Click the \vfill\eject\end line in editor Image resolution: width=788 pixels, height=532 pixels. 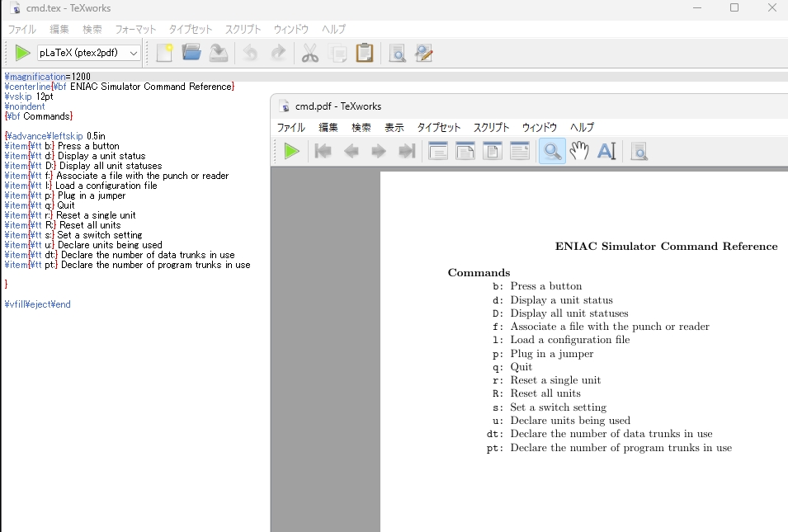(38, 304)
